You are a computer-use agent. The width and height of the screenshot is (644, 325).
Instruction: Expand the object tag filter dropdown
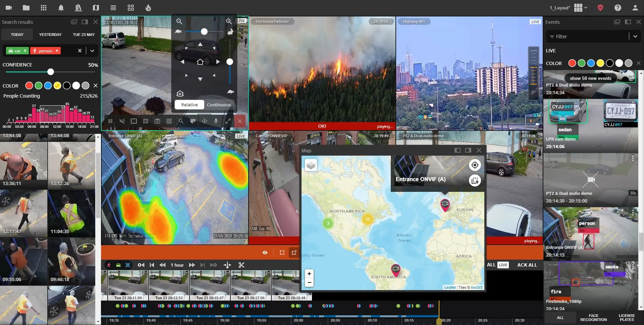pos(92,51)
